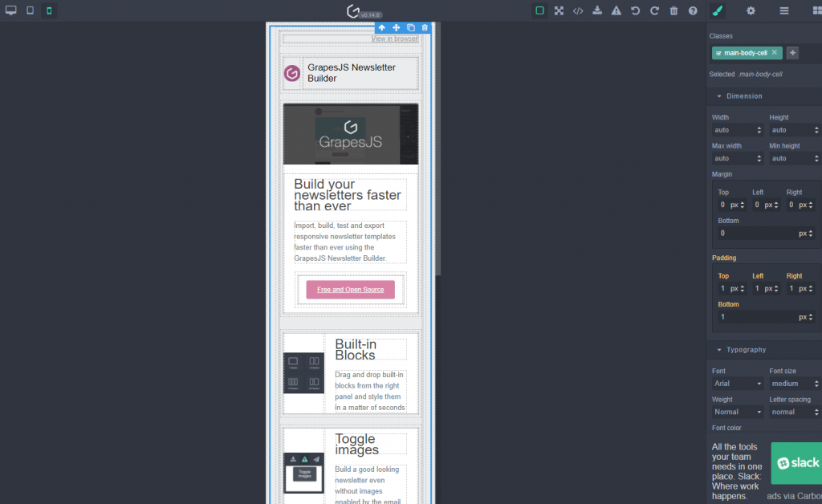Remove the main-body-cell class tag
This screenshot has width=822, height=504.
click(x=775, y=53)
